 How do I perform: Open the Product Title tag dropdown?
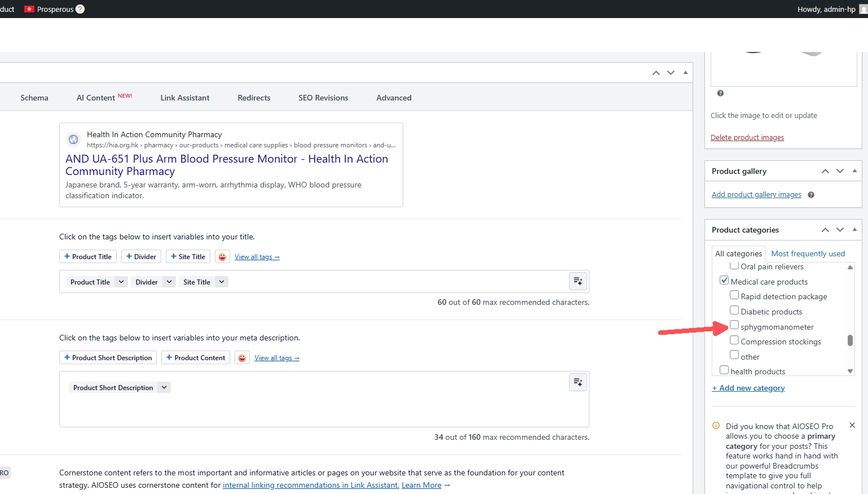click(121, 282)
